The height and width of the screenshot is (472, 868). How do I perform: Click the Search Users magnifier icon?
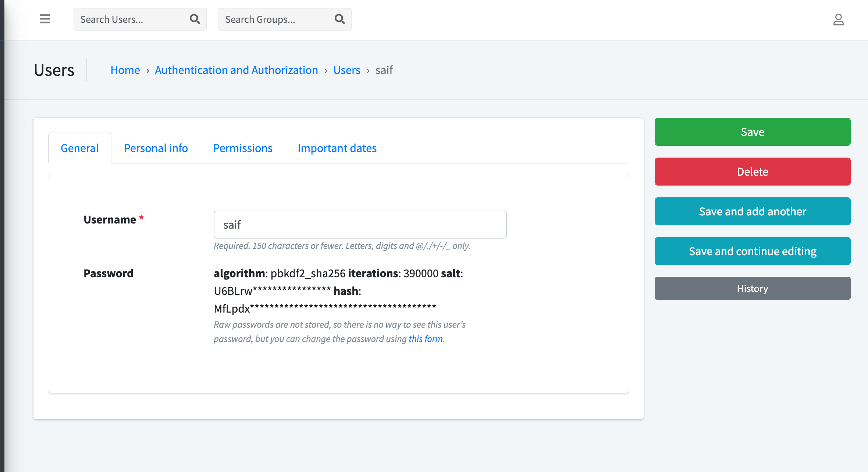coord(195,19)
